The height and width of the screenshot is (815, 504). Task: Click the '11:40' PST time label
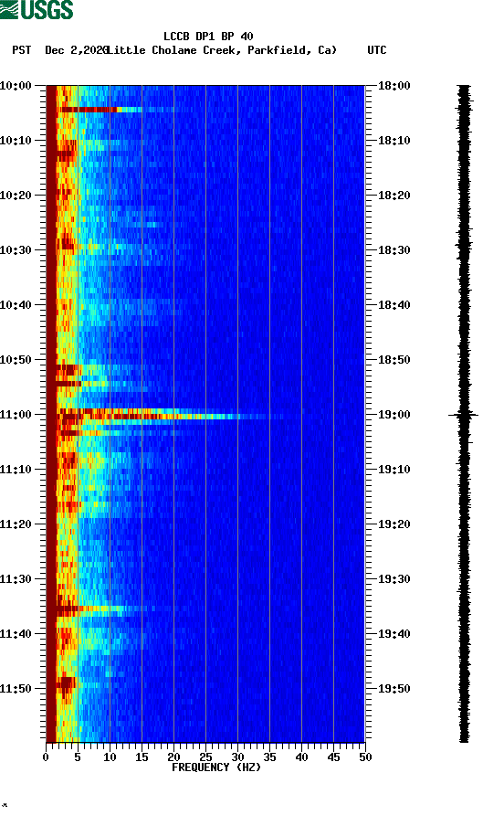pyautogui.click(x=16, y=633)
